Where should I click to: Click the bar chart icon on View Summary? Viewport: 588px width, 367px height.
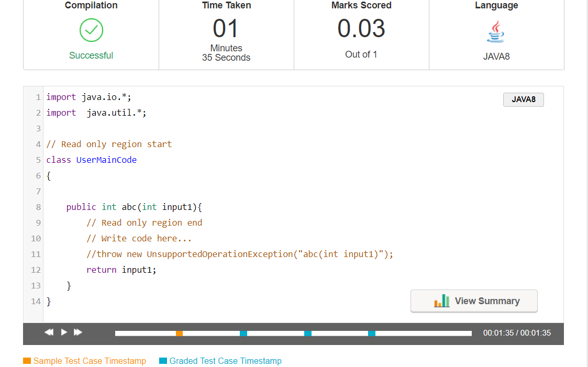pyautogui.click(x=441, y=301)
